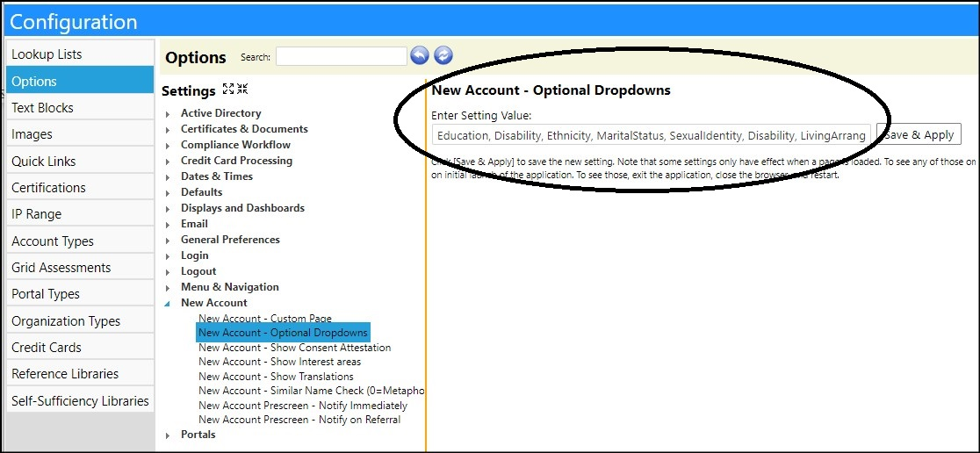Select New Account - Show Consent Attestation
Image resolution: width=980 pixels, height=453 pixels.
(294, 348)
